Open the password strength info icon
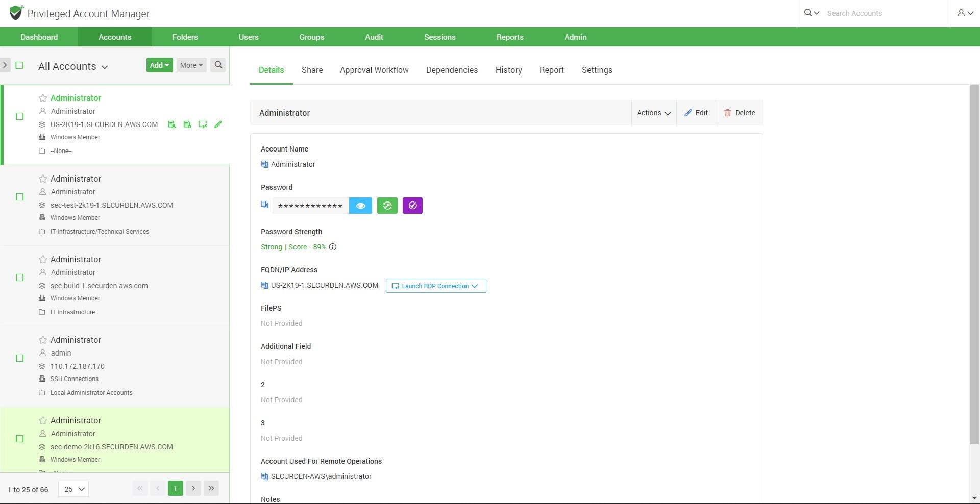The image size is (980, 504). tap(333, 247)
